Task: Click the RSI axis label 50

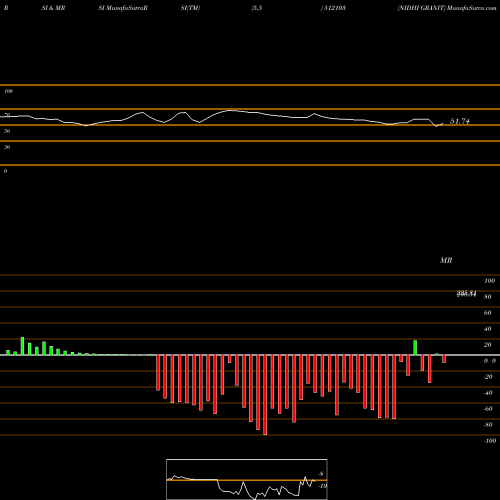Action: 7,131
